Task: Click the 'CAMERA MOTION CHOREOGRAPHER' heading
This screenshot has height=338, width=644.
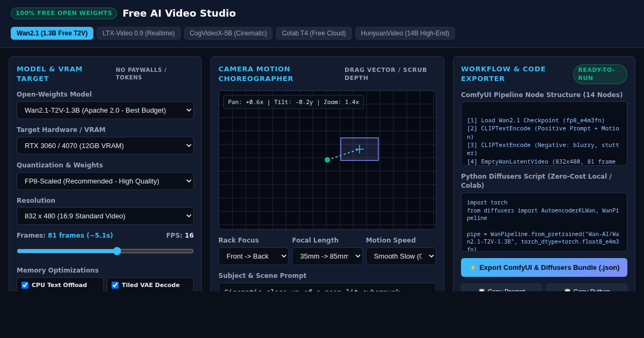Action: click(256, 74)
